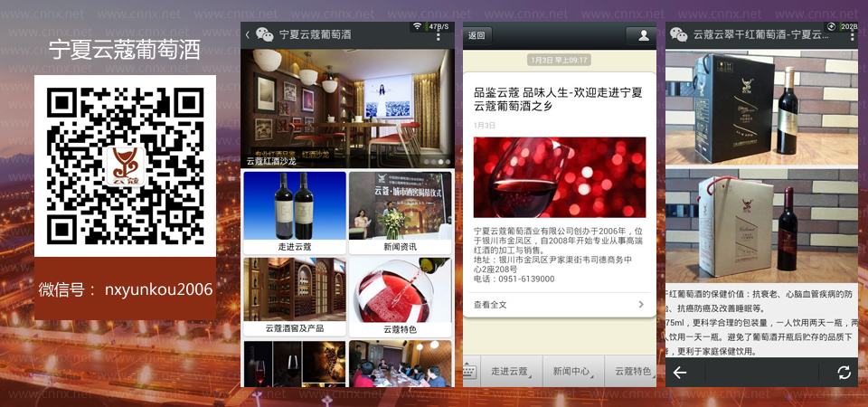Open the profile person icon button
Image resolution: width=868 pixels, height=407 pixels.
641,35
